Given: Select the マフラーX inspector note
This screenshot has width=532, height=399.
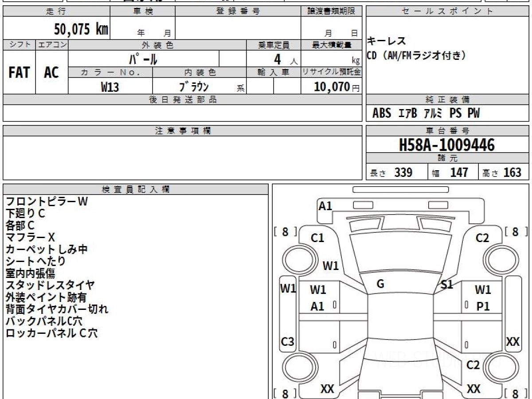Looking at the screenshot, I should [x=31, y=238].
